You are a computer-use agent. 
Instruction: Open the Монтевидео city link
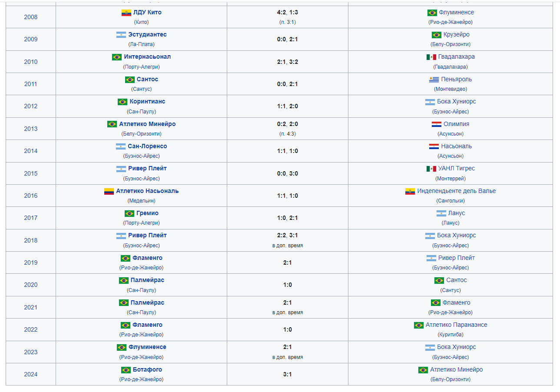click(x=451, y=89)
